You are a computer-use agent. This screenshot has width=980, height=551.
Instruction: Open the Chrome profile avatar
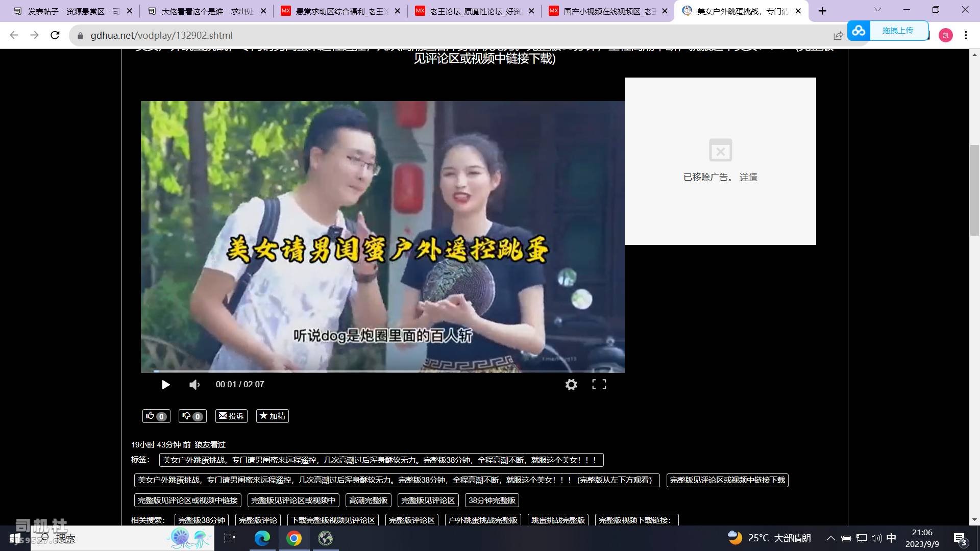[x=945, y=35]
